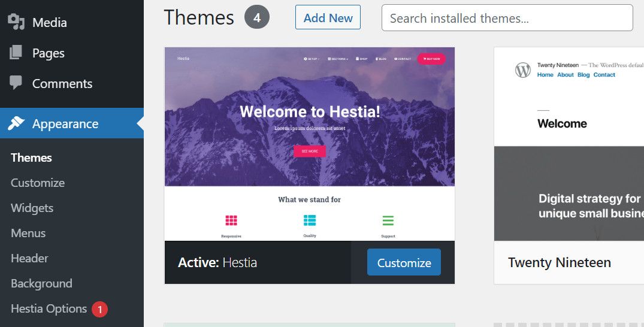Click the Hestia theme screenshot thumbnail

coord(310,144)
